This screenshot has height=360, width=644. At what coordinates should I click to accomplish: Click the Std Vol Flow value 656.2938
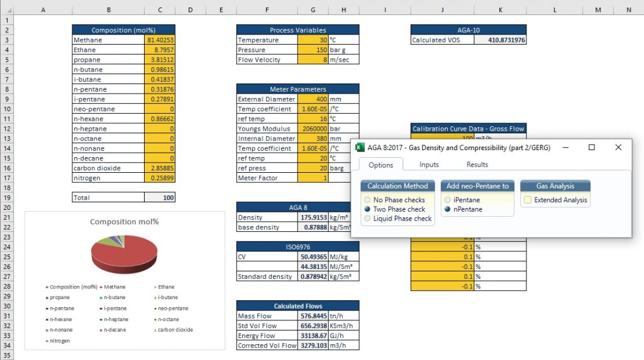pyautogui.click(x=313, y=325)
